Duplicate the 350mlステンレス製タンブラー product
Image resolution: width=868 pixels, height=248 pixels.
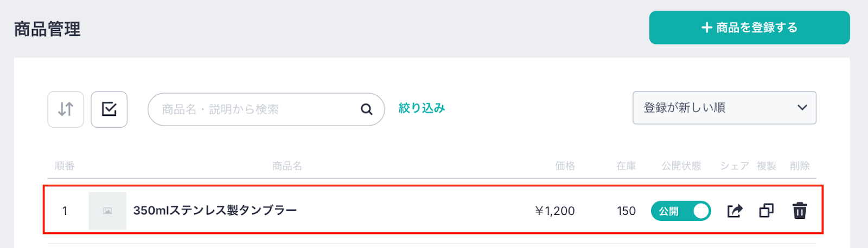point(767,211)
